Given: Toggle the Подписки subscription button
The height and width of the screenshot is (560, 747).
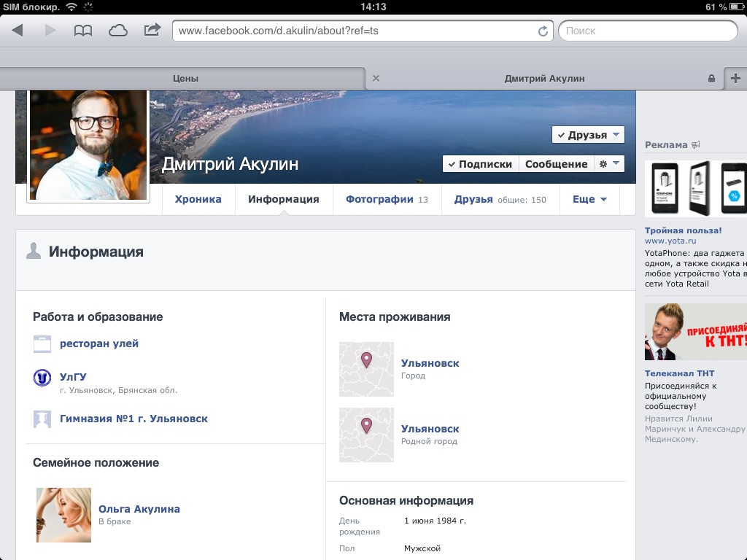Looking at the screenshot, I should [481, 164].
